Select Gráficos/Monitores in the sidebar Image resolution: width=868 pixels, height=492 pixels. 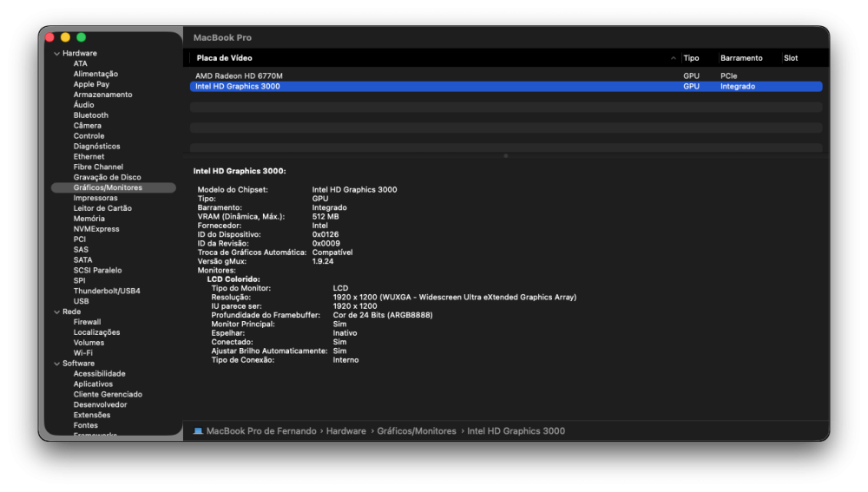[x=114, y=187]
